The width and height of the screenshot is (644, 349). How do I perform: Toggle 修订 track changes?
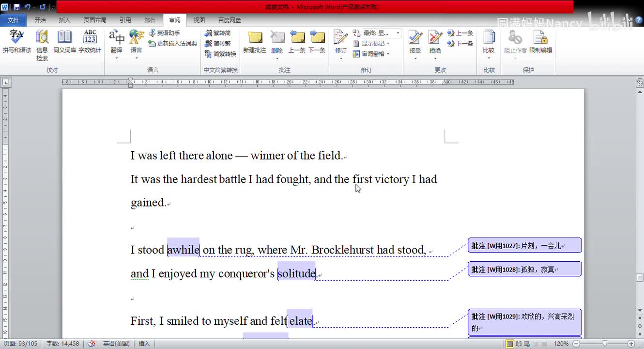tap(341, 42)
